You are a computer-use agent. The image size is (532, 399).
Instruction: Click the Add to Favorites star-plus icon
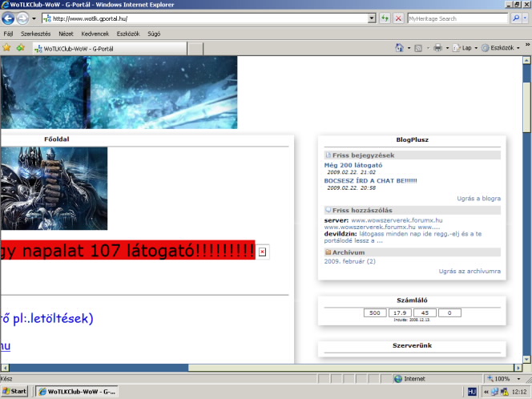21,48
